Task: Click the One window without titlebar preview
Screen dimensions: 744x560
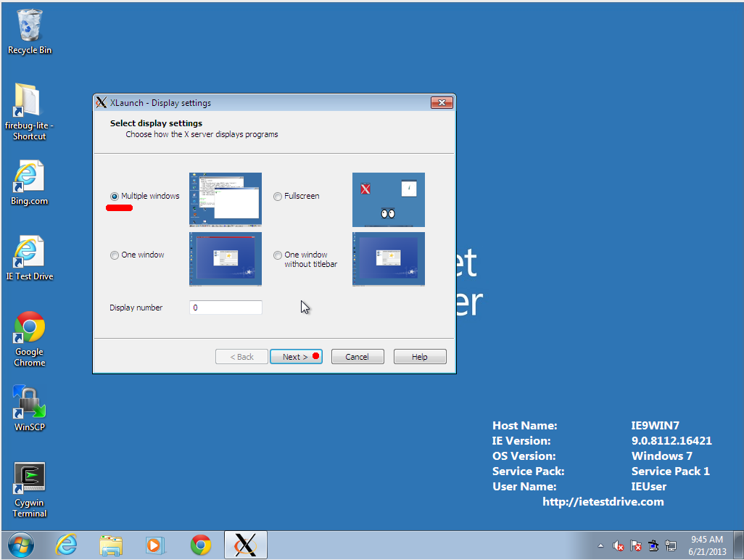Action: click(x=389, y=259)
